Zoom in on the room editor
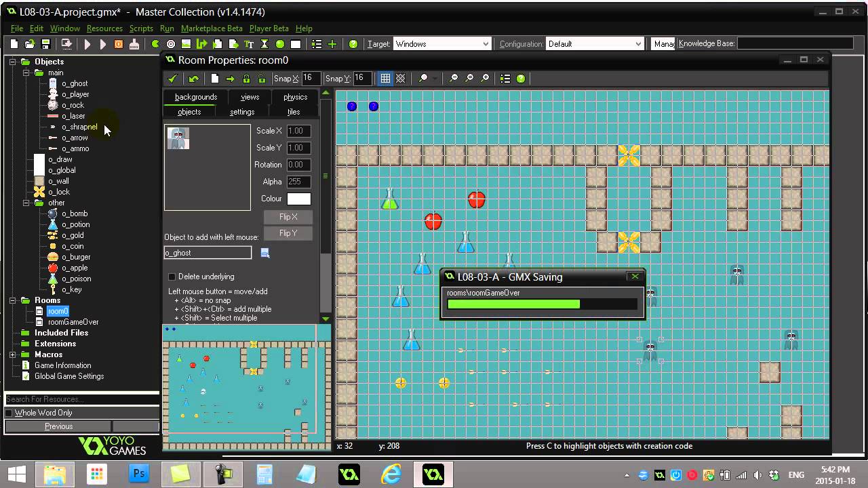This screenshot has height=488, width=868. [x=485, y=79]
